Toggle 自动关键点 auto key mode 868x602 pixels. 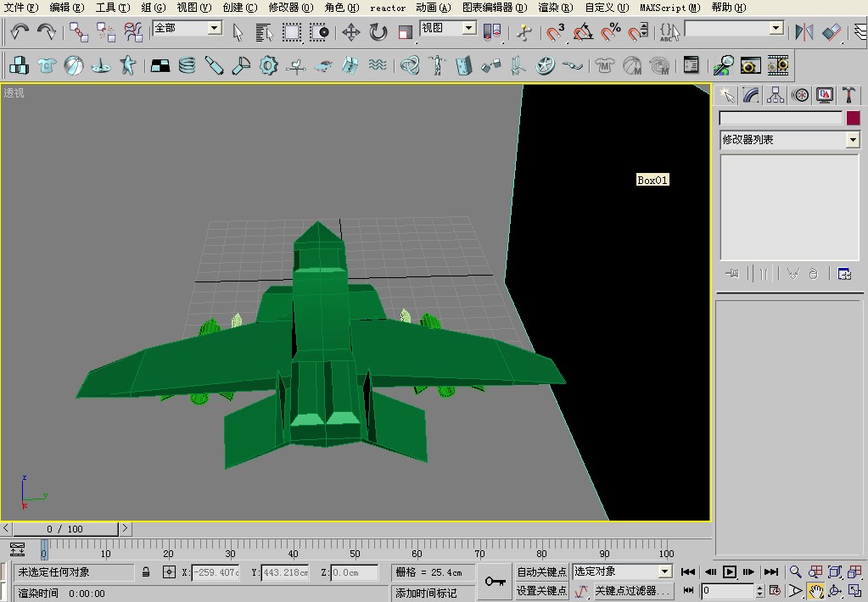[541, 571]
